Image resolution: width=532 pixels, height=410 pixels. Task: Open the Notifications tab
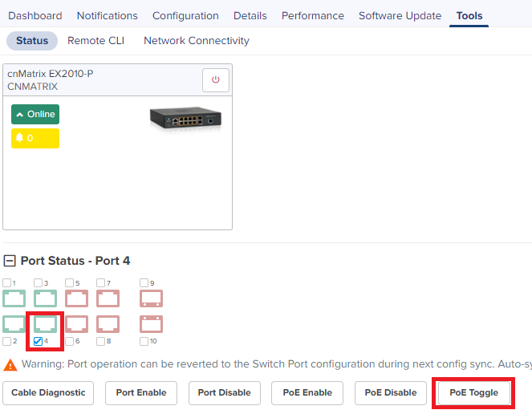click(108, 15)
